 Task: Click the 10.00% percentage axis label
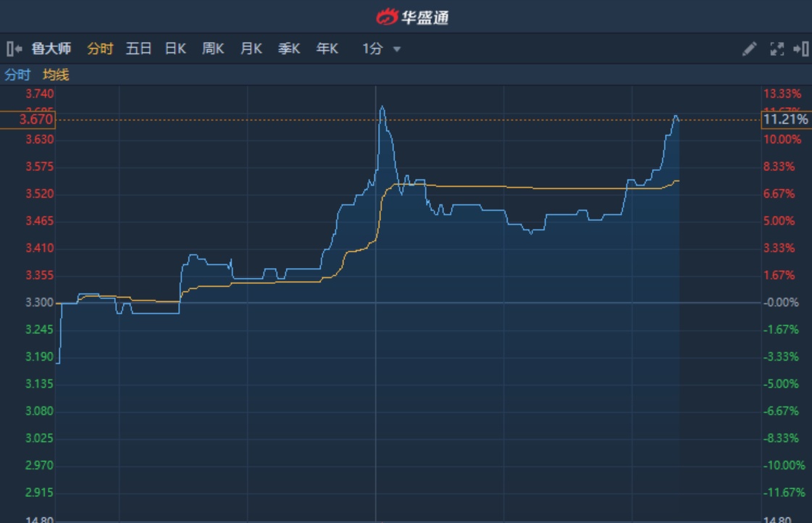point(782,139)
